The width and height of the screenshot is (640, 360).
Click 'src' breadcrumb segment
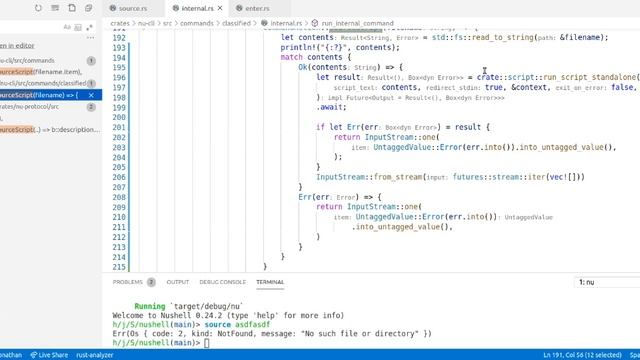(167, 23)
